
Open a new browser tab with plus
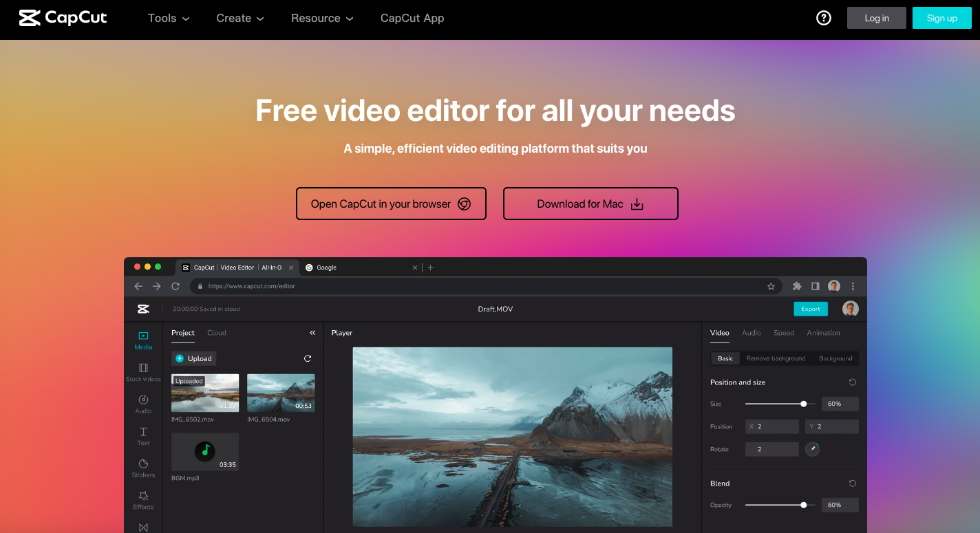431,268
